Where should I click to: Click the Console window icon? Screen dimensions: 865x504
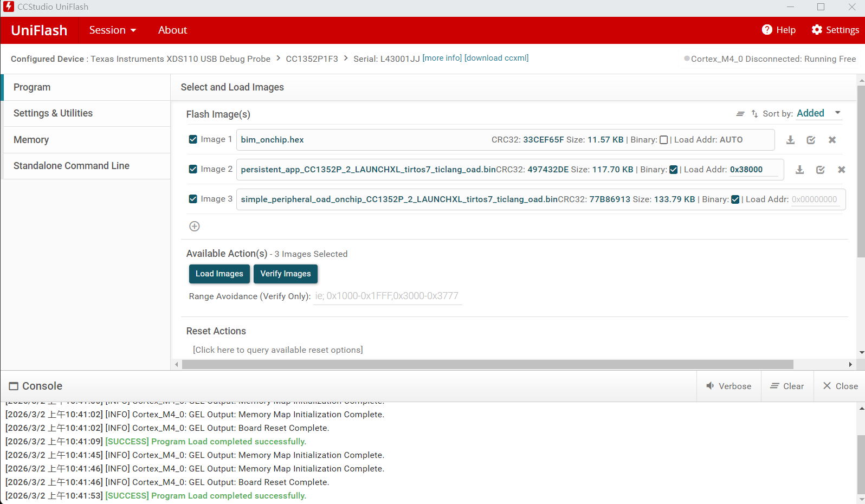(x=14, y=386)
